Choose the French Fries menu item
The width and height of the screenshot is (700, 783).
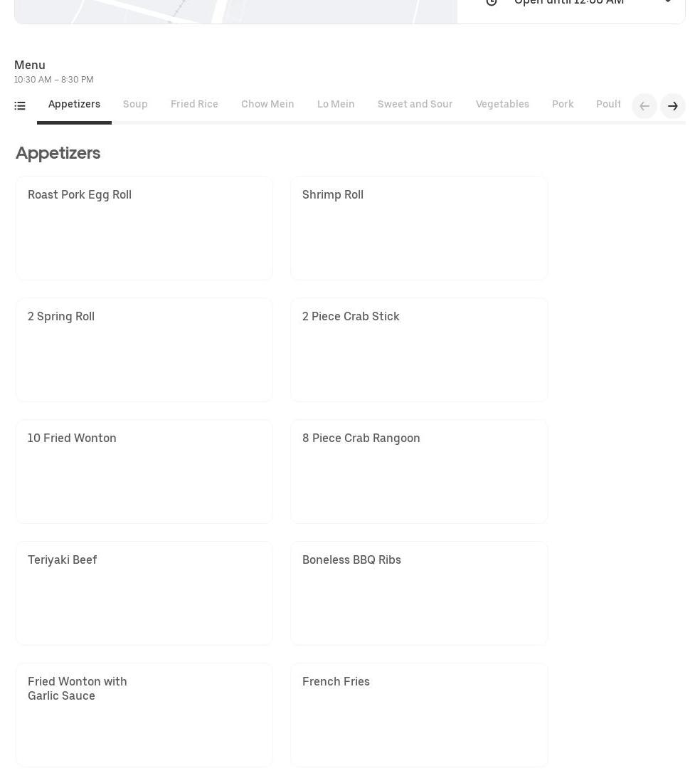419,715
